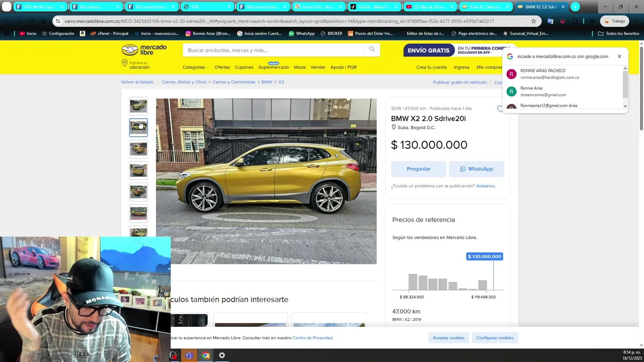Click the Preguntar button

point(419,169)
